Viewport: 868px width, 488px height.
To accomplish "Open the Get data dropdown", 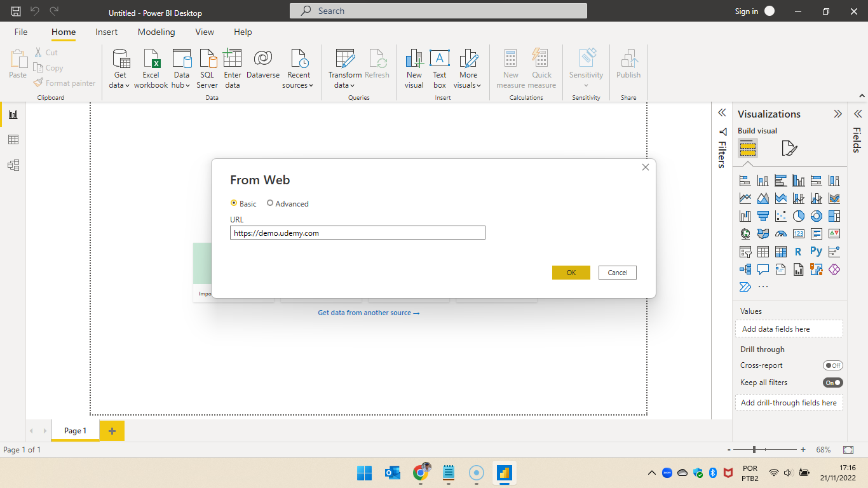I will coord(119,69).
